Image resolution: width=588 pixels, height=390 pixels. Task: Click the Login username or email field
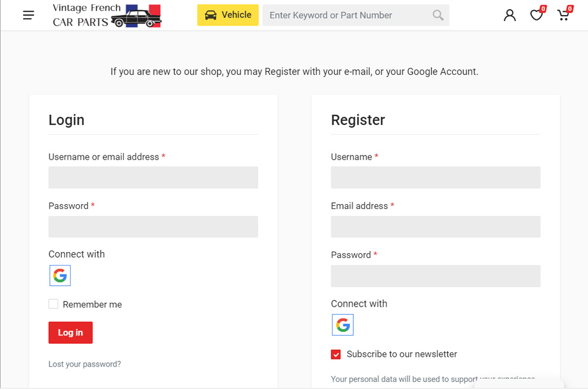(153, 177)
